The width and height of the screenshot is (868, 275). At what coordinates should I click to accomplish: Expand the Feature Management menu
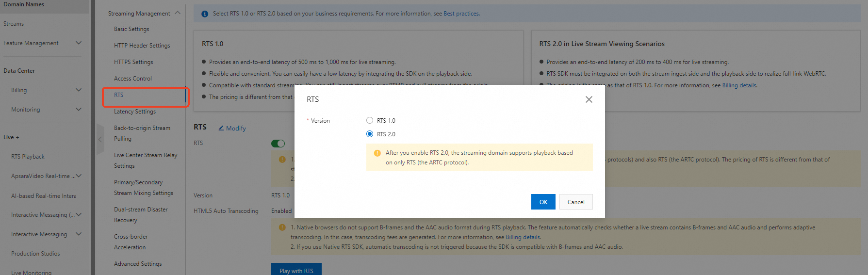tap(79, 43)
